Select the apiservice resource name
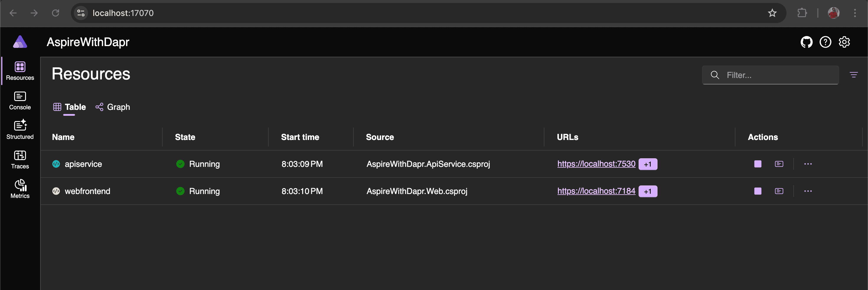Viewport: 868px width, 290px height. pos(83,164)
